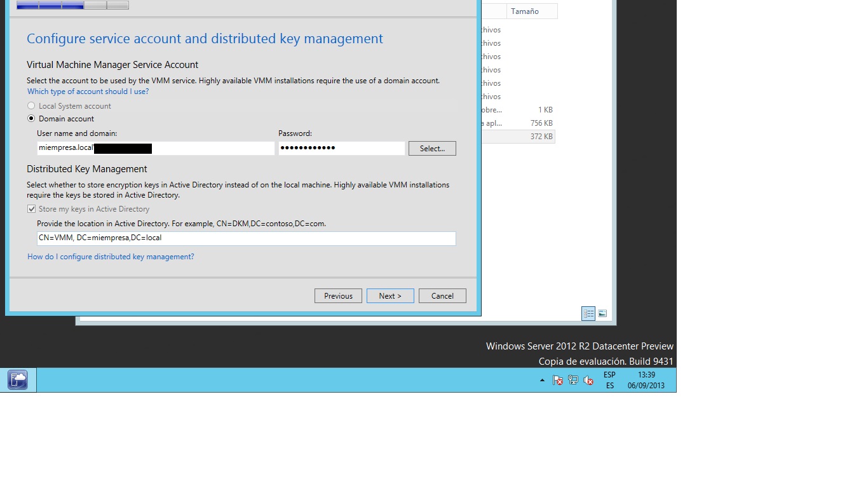
Task: Open 'How do I configure distributed key management?' link
Action: click(x=111, y=257)
